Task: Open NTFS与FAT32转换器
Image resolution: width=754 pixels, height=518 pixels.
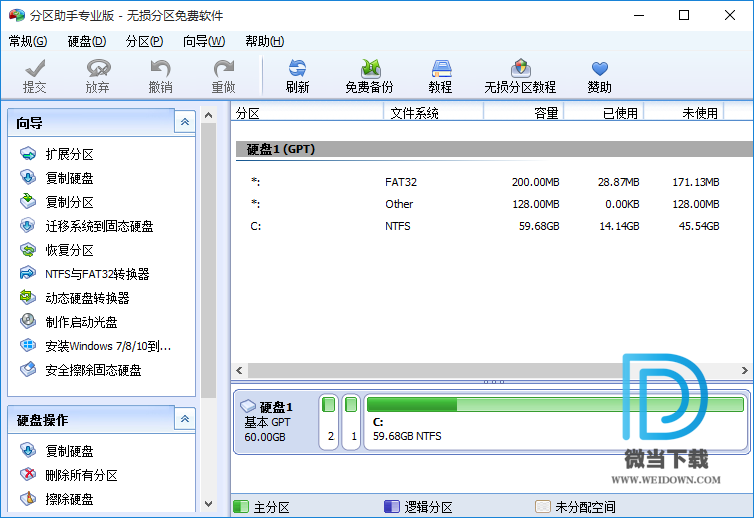Action: tap(97, 274)
